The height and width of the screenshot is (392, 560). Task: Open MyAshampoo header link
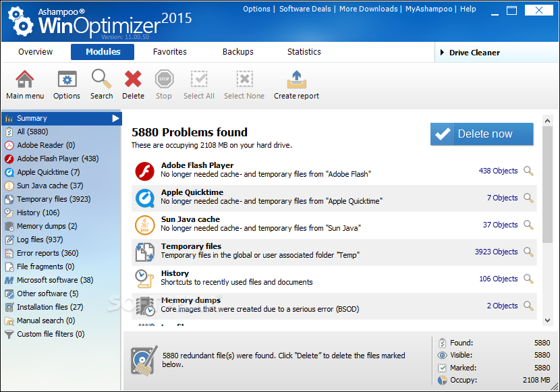coord(428,9)
